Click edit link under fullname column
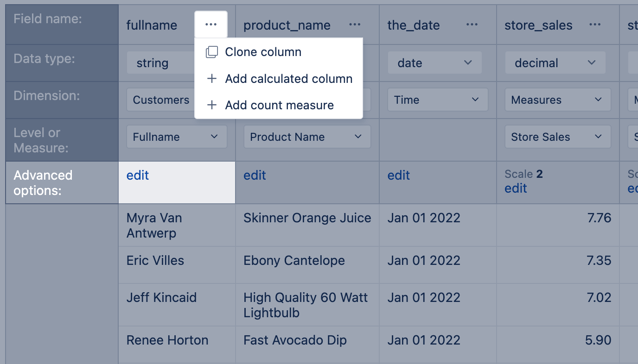The height and width of the screenshot is (364, 638). click(x=138, y=176)
